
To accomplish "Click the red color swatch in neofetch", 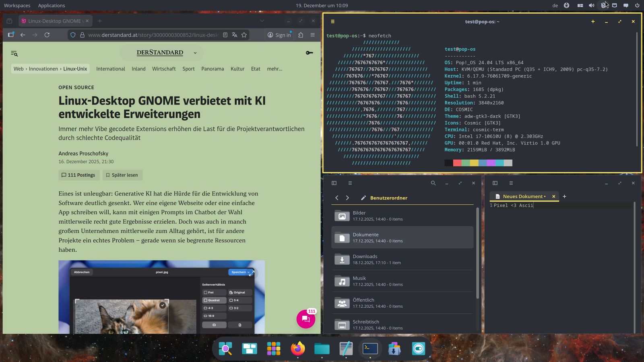I will click(x=457, y=163).
